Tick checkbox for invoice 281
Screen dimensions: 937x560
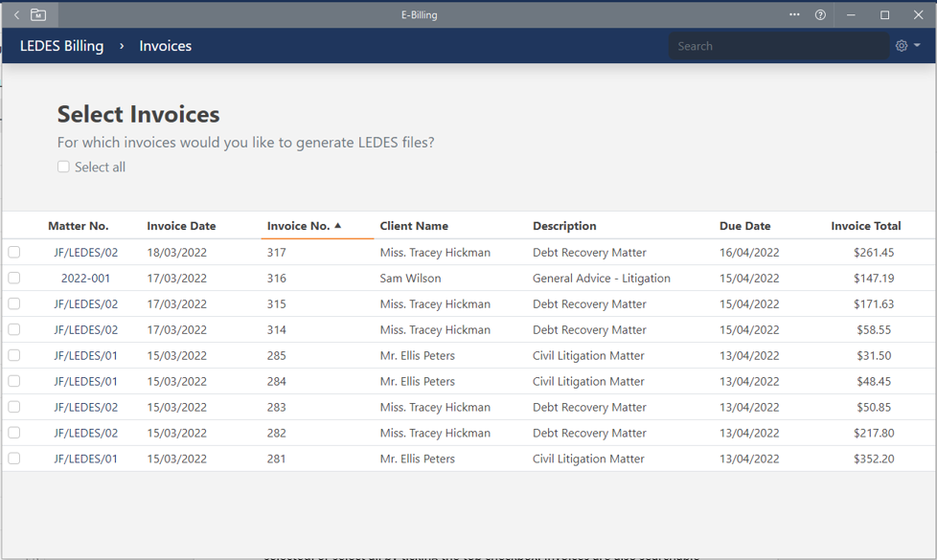click(x=14, y=459)
